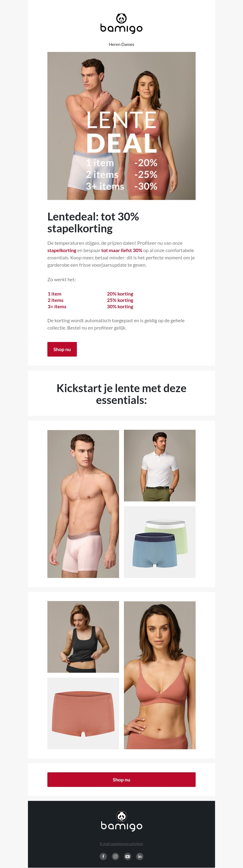
Task: Open the white polo shirt product image
Action: point(160,465)
